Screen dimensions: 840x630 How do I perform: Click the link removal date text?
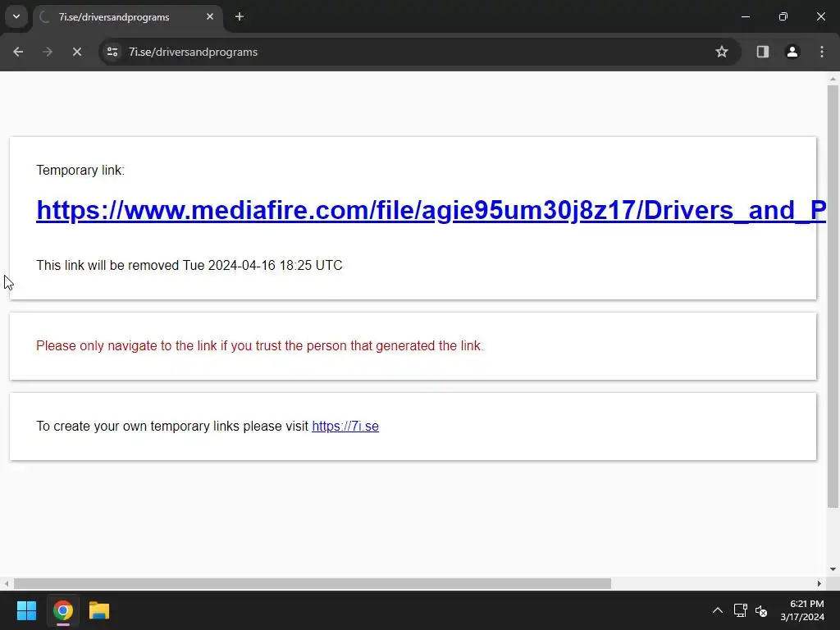click(x=189, y=265)
